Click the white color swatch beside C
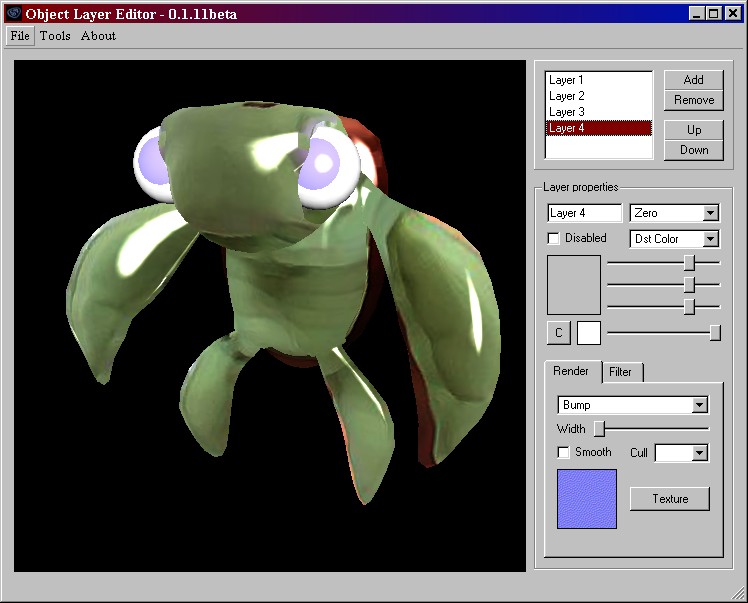 pyautogui.click(x=589, y=333)
